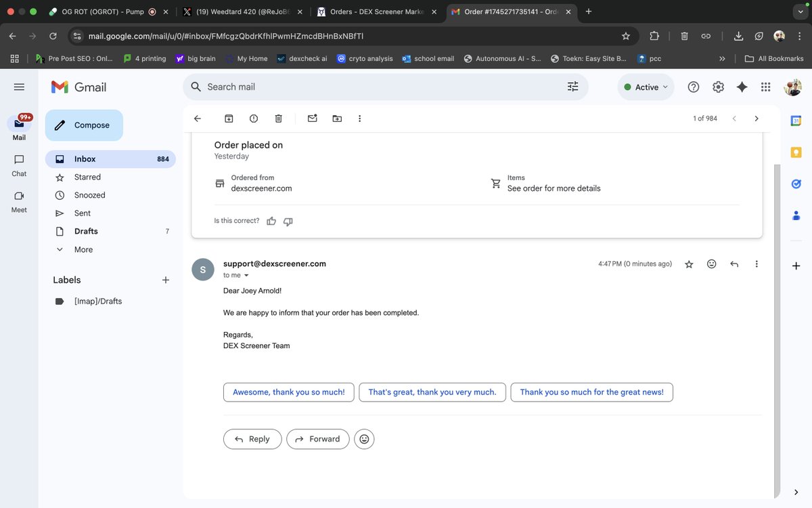Open Contacts side panel
This screenshot has height=508, width=812.
click(x=796, y=215)
